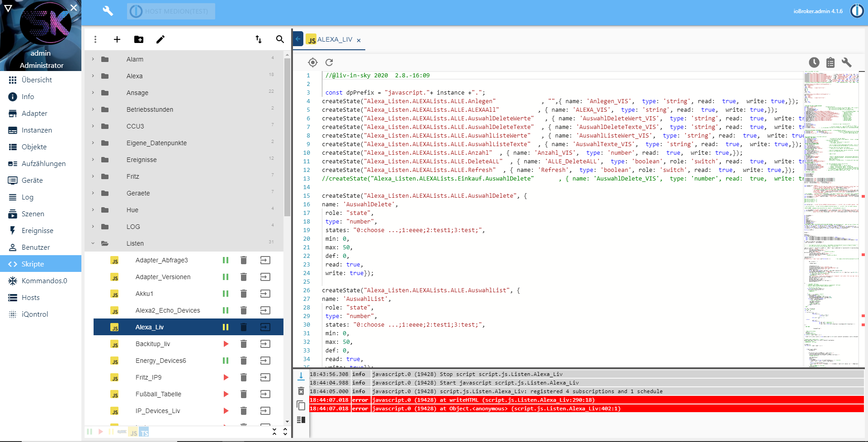Start the Fritz_IP9 script
868x442 pixels.
pyautogui.click(x=226, y=377)
